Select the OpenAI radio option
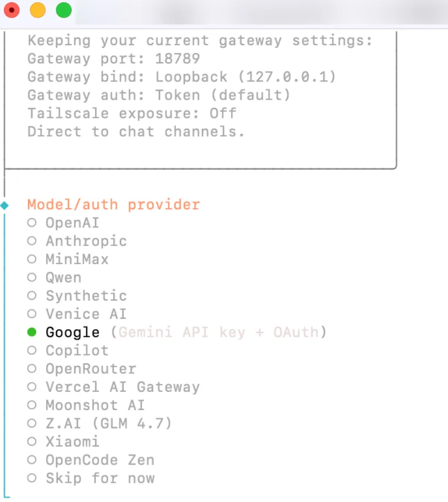The height and width of the screenshot is (502, 448). [63, 222]
